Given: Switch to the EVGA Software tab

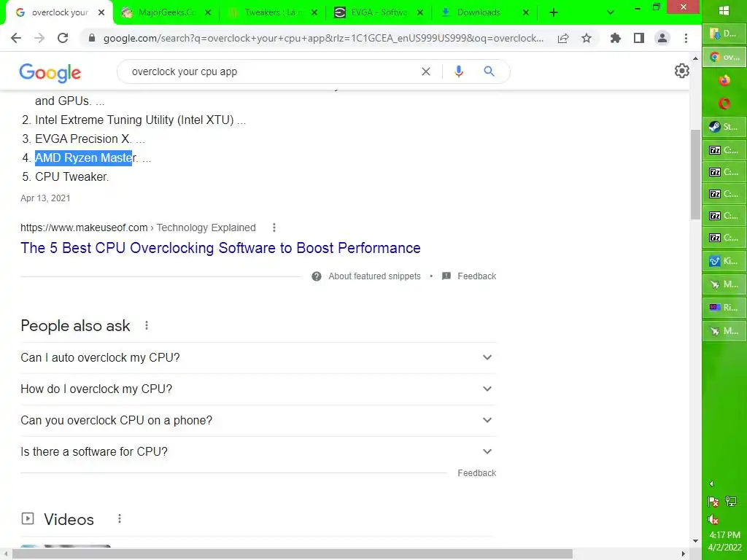Looking at the screenshot, I should pos(379,12).
